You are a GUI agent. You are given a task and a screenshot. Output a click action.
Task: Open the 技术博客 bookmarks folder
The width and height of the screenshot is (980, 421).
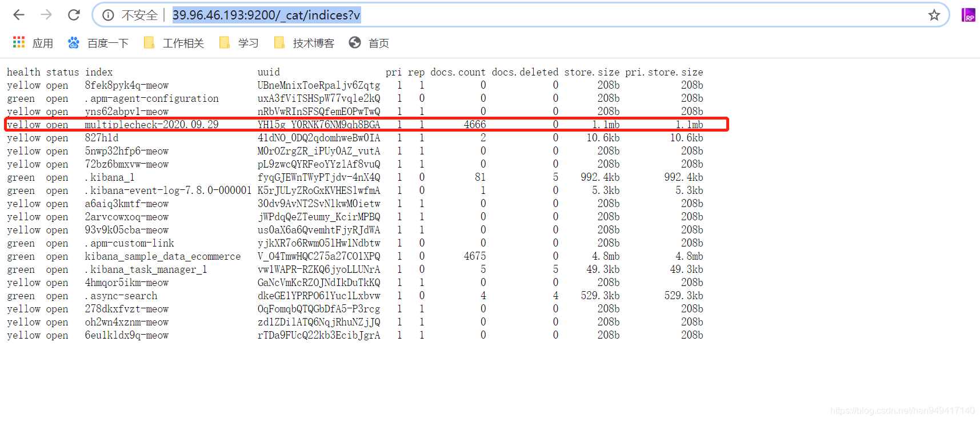point(304,43)
